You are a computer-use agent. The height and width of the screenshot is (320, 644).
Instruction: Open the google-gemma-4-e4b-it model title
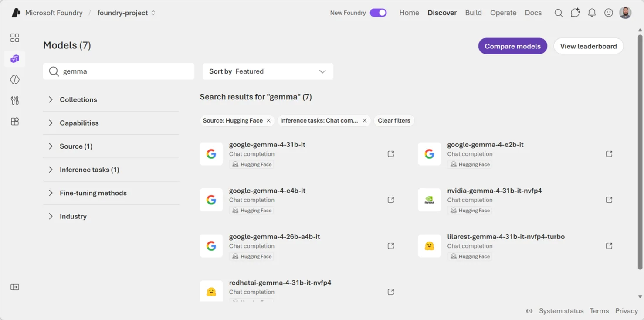(267, 191)
